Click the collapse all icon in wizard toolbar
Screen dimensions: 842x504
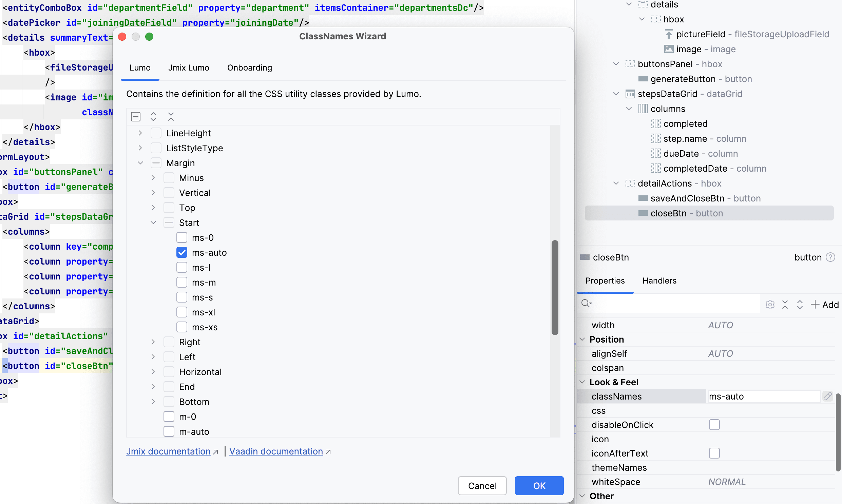[171, 117]
